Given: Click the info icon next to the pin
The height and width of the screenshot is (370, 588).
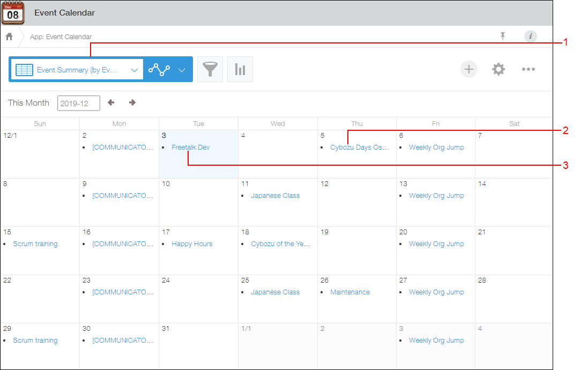Looking at the screenshot, I should 530,36.
